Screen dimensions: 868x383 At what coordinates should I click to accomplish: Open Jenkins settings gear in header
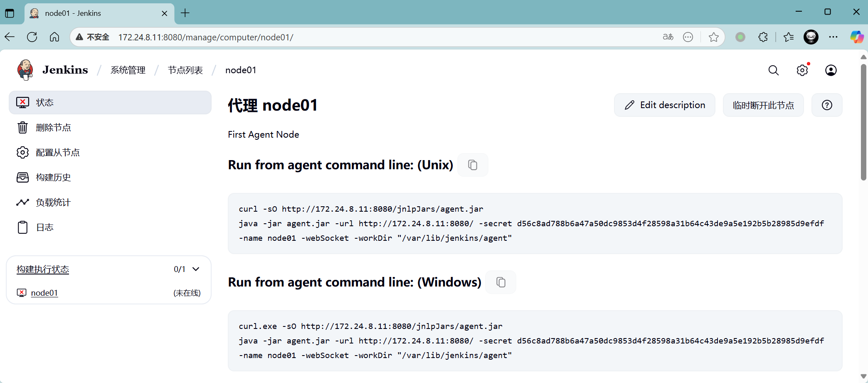(x=802, y=70)
